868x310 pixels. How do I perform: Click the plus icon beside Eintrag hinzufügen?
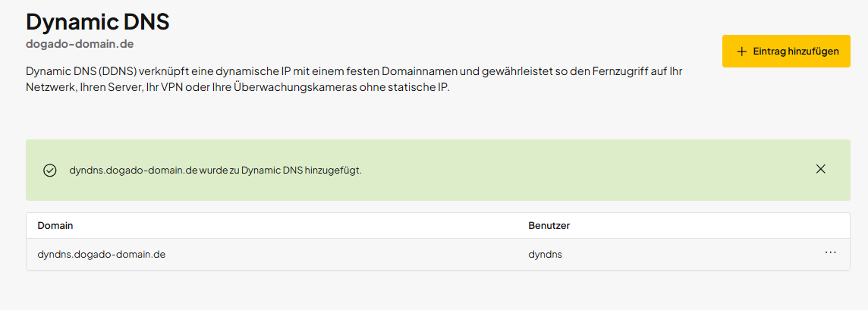pyautogui.click(x=741, y=52)
